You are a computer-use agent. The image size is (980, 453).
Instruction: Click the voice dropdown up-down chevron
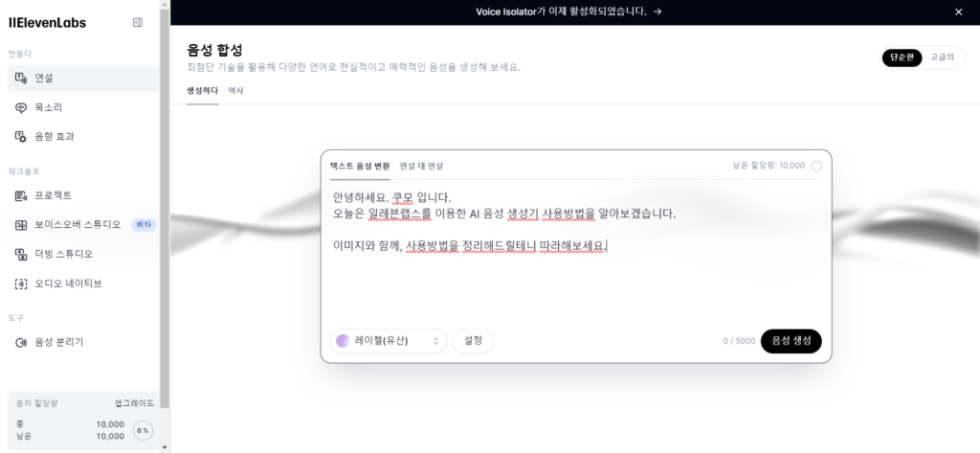coord(435,341)
